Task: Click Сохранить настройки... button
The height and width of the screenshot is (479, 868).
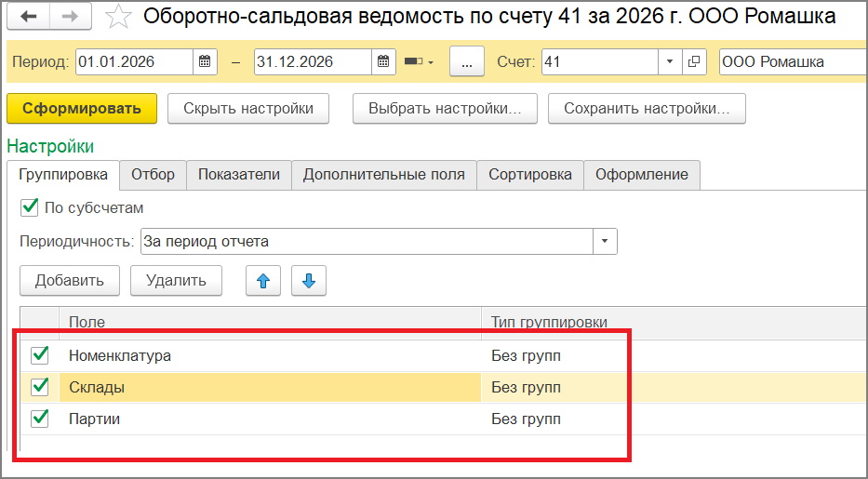Action: (x=647, y=109)
